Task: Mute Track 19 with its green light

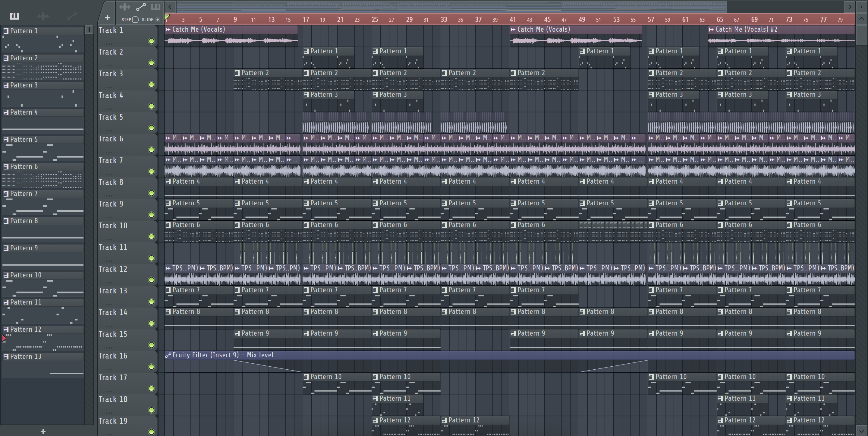Action: tap(151, 432)
